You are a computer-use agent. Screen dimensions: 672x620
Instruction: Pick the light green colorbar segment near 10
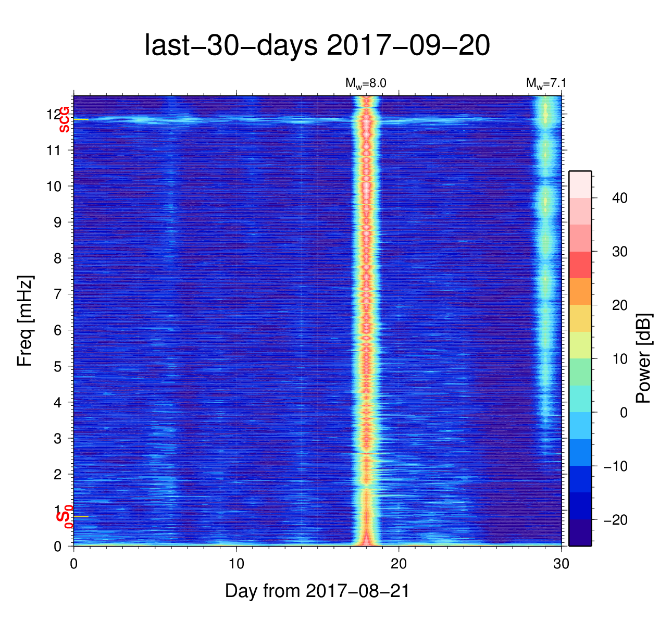tap(580, 371)
